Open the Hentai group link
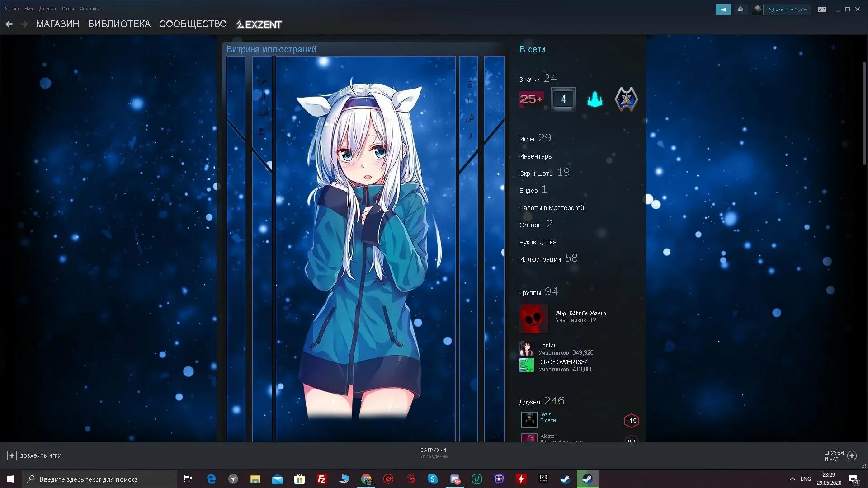 coord(547,345)
